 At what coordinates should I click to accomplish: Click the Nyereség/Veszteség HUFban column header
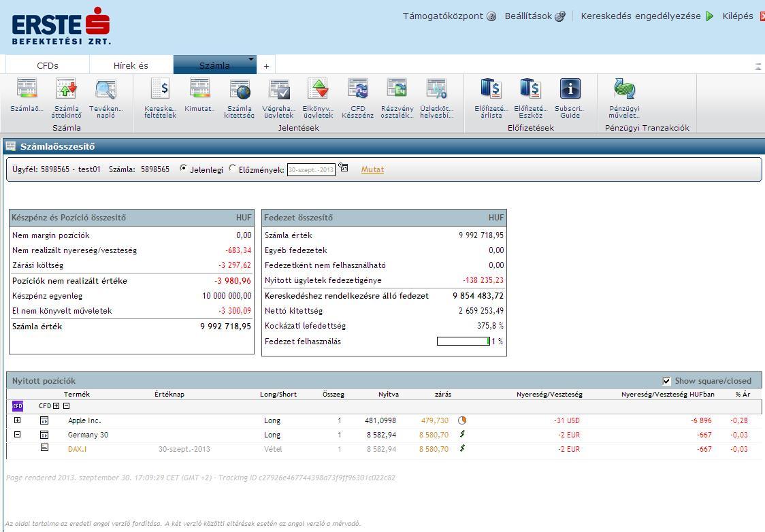coord(668,394)
